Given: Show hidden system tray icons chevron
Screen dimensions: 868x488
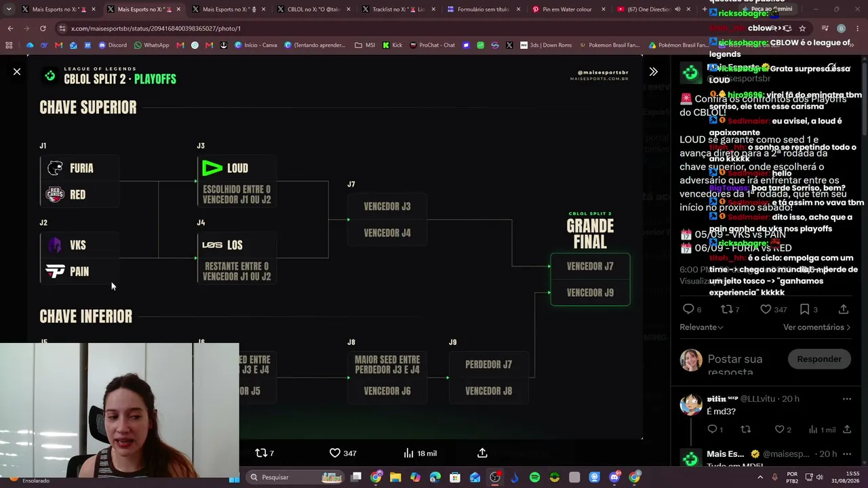Looking at the screenshot, I should [759, 477].
